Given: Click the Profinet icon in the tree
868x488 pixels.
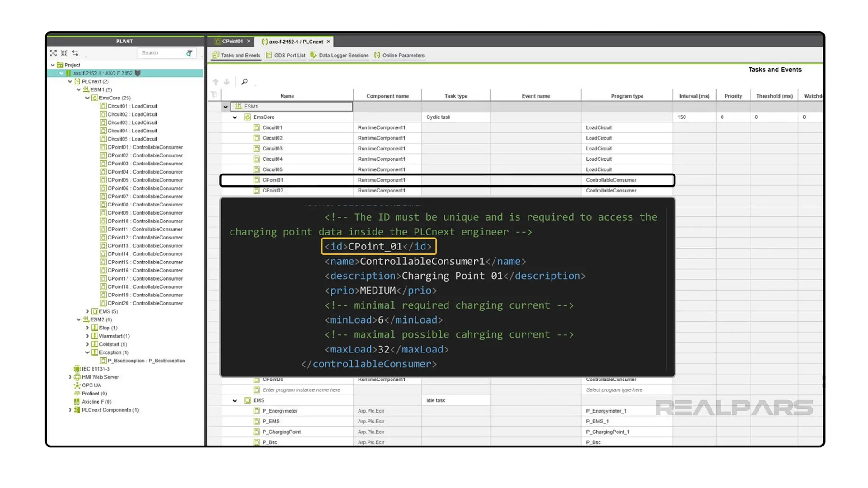Looking at the screenshot, I should (x=77, y=394).
